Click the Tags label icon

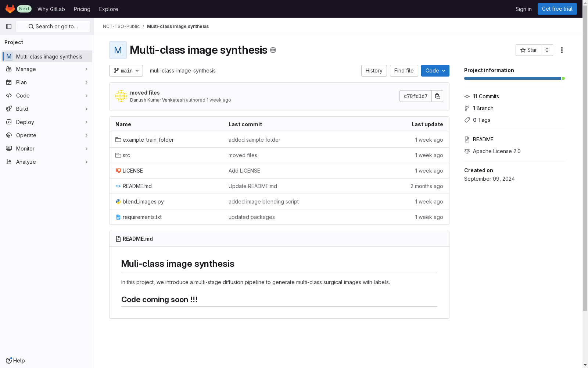point(467,120)
